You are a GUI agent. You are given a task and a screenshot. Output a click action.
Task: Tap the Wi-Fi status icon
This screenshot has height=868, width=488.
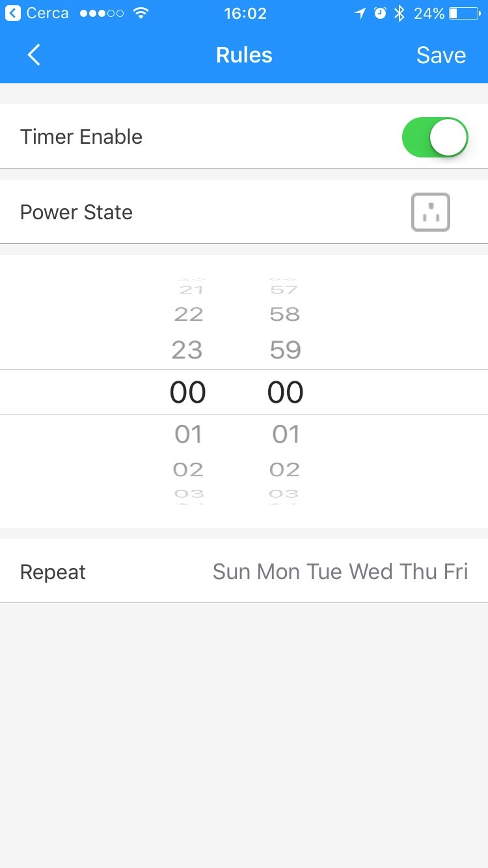point(140,13)
